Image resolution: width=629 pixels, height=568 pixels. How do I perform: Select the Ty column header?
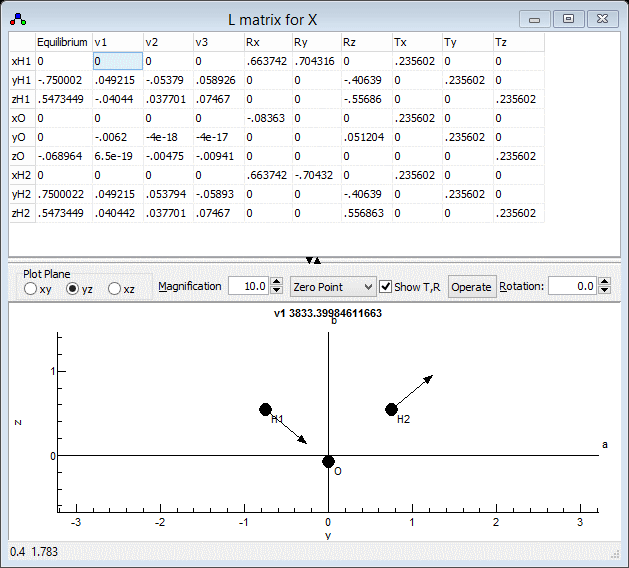468,43
